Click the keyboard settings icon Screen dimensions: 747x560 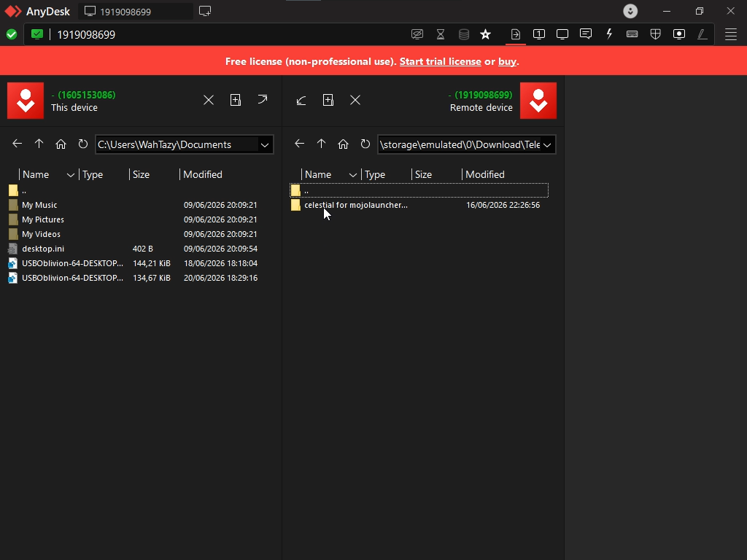pyautogui.click(x=632, y=34)
